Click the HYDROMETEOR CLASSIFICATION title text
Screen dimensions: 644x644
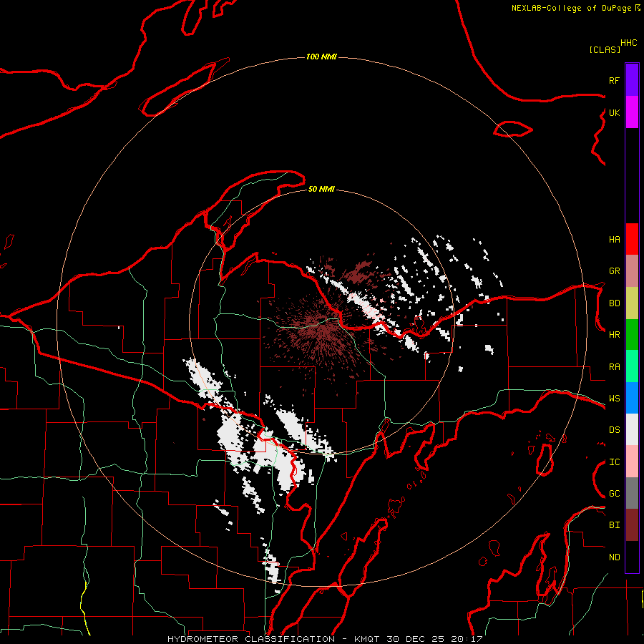coord(251,639)
